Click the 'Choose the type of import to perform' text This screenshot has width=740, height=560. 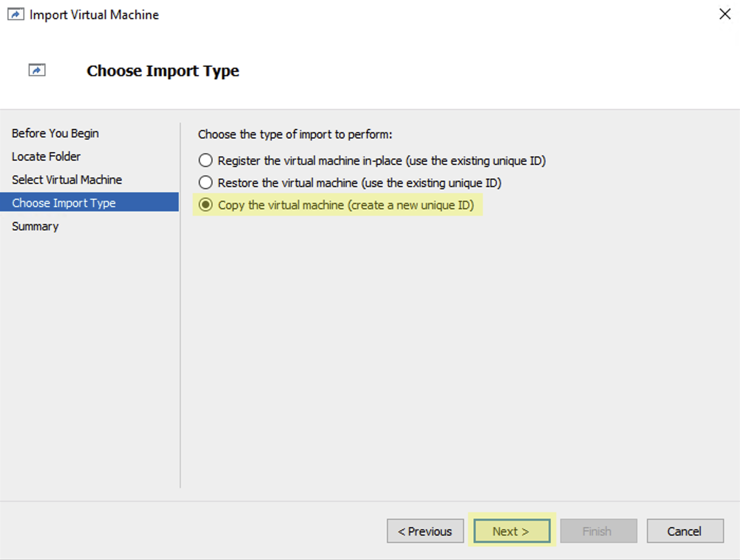coord(295,135)
